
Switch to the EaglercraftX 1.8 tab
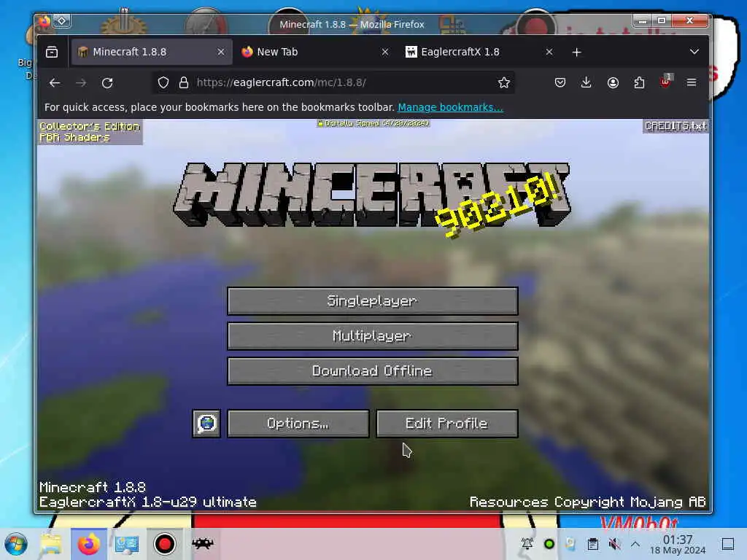click(480, 52)
